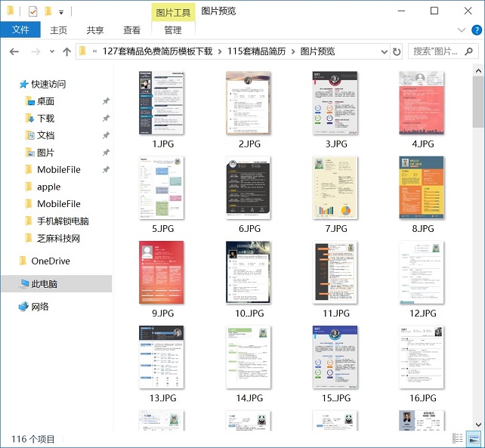The image size is (485, 448).
Task: Select the 10..JPG thumbnail
Action: [249, 273]
